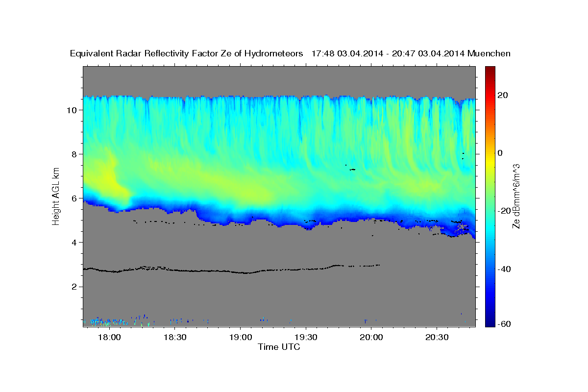Click the height tick label 8
This screenshot has height=392, width=588.
[x=73, y=154]
